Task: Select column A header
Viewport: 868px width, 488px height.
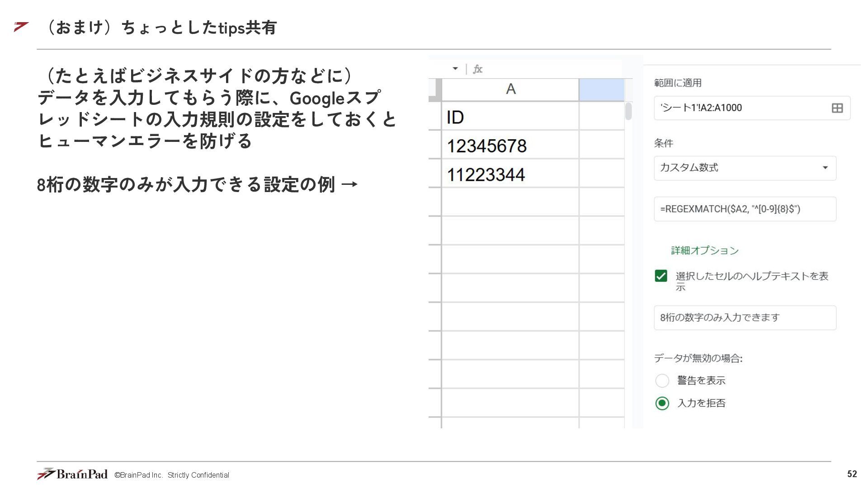Action: [510, 89]
